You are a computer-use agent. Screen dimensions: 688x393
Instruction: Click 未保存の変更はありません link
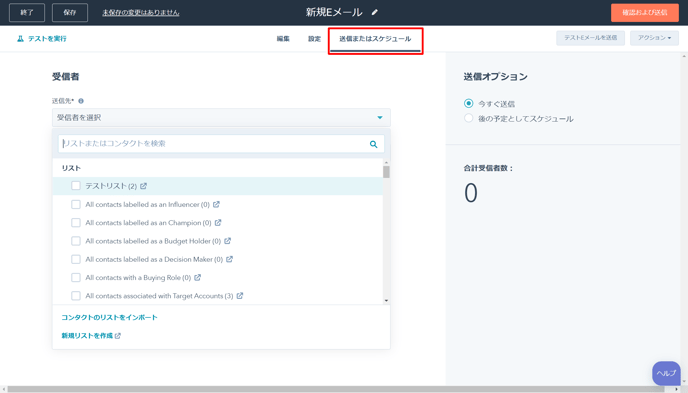click(x=141, y=13)
